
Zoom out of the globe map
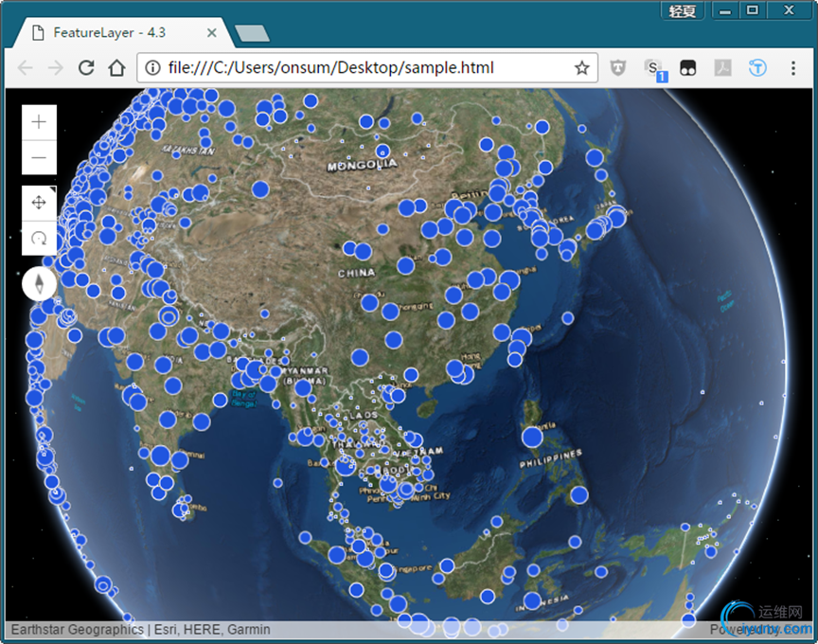point(39,157)
